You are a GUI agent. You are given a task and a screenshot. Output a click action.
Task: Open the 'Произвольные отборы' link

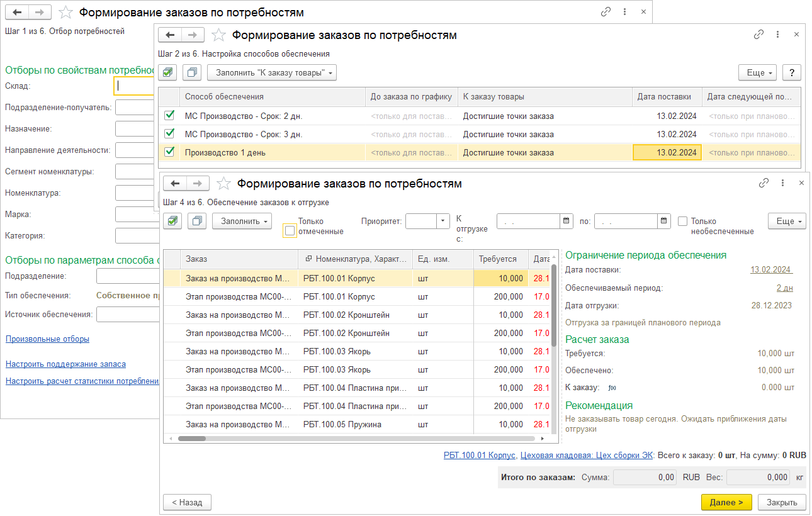(x=47, y=339)
